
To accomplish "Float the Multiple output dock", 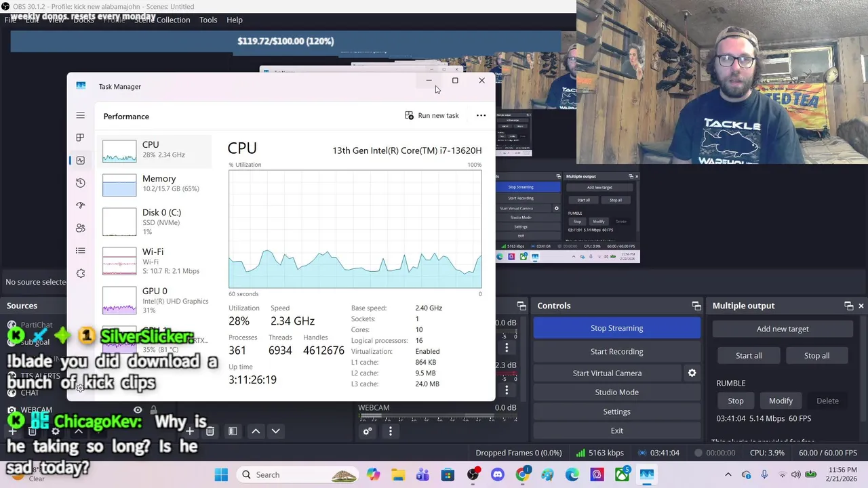I will point(848,306).
